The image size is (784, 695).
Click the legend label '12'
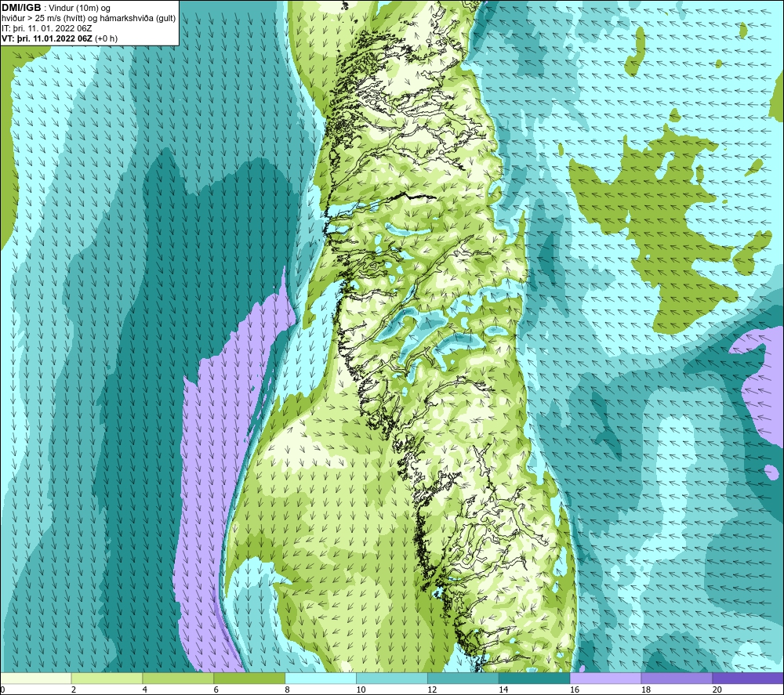point(432,690)
